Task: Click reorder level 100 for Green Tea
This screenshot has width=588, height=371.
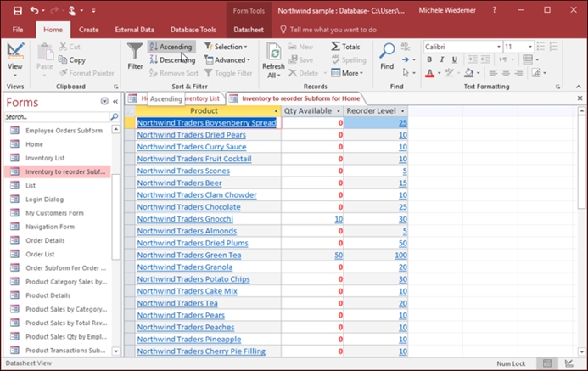Action: pyautogui.click(x=400, y=255)
